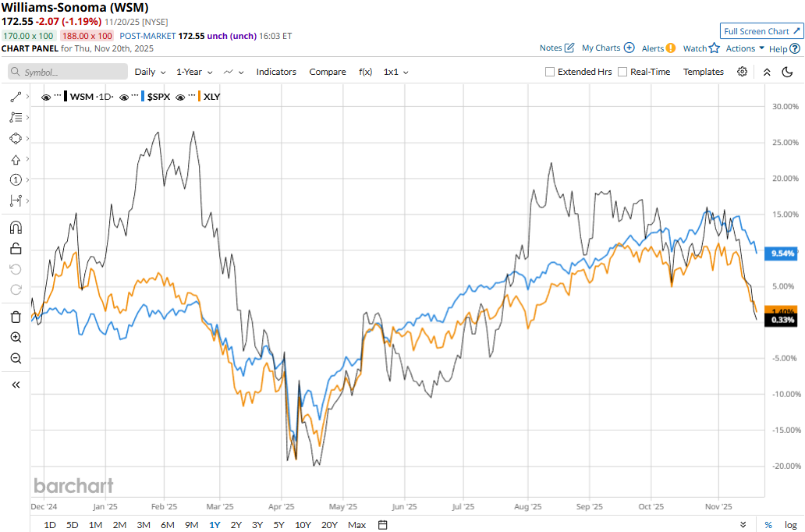
Task: Zoom out of the chart
Action: pos(16,358)
